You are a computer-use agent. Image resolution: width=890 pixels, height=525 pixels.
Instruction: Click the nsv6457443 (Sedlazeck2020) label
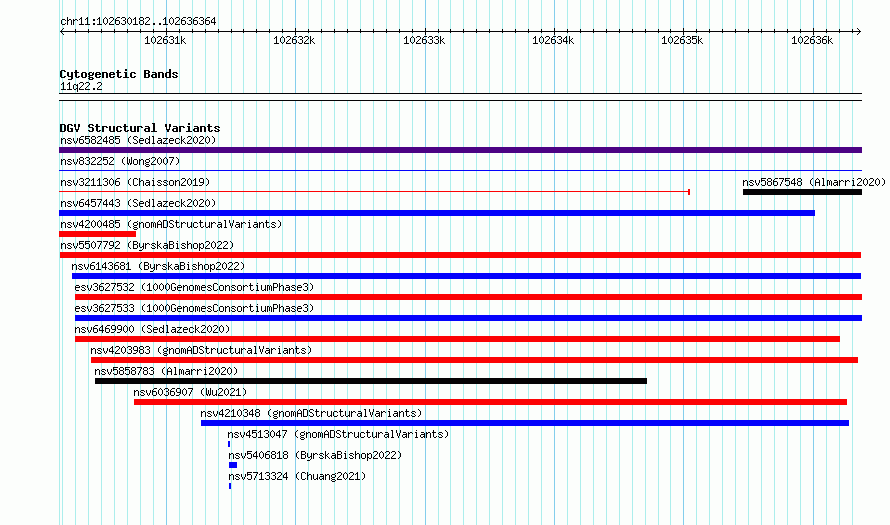point(138,203)
